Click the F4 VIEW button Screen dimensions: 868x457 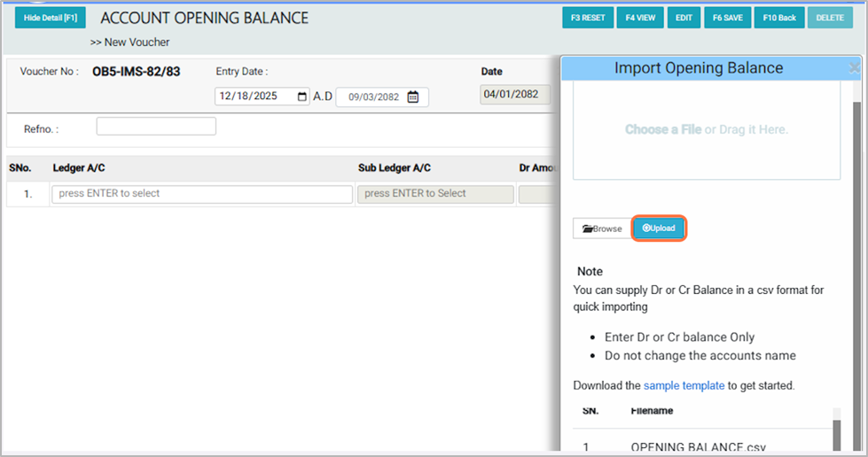point(640,18)
